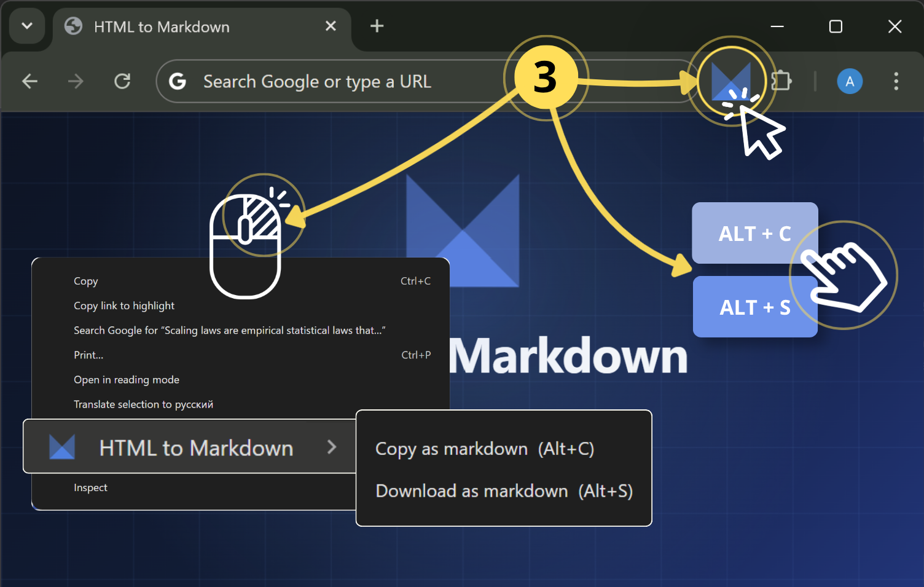This screenshot has height=587, width=924.
Task: Click the HTML to Markdown extension icon
Action: (730, 81)
